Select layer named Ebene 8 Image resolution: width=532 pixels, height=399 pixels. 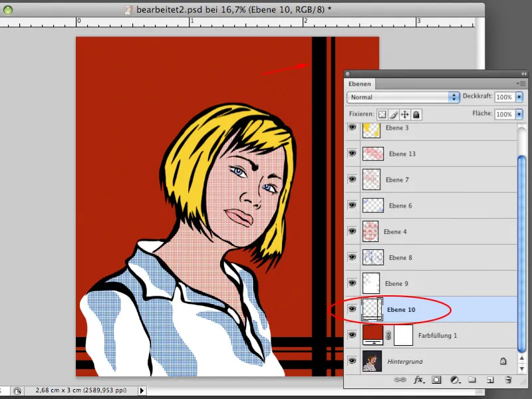coord(400,257)
